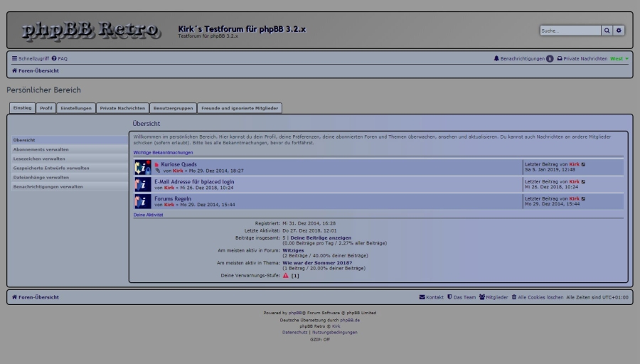Viewport: 640px width, 364px height.
Task: Open the Witziges forum link
Action: tap(293, 250)
